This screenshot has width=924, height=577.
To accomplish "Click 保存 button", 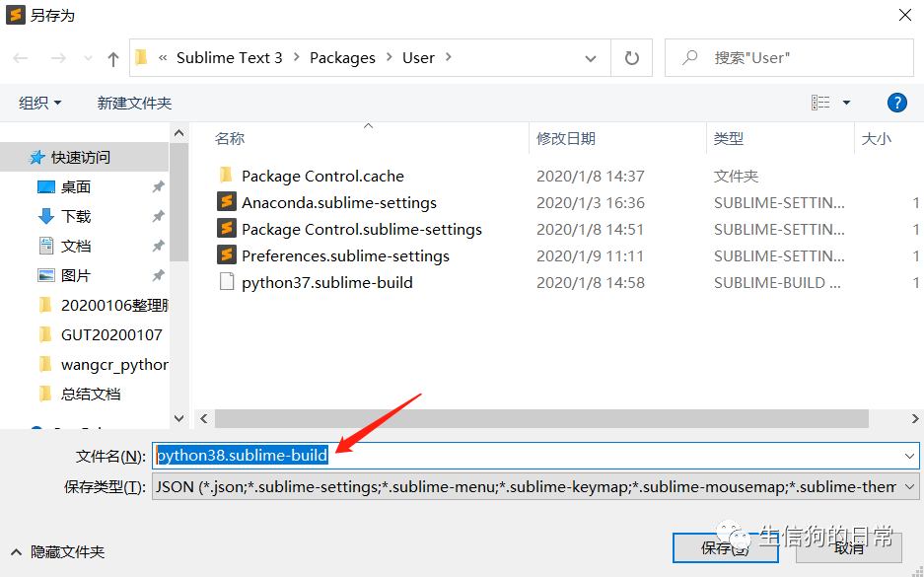I will tap(726, 548).
